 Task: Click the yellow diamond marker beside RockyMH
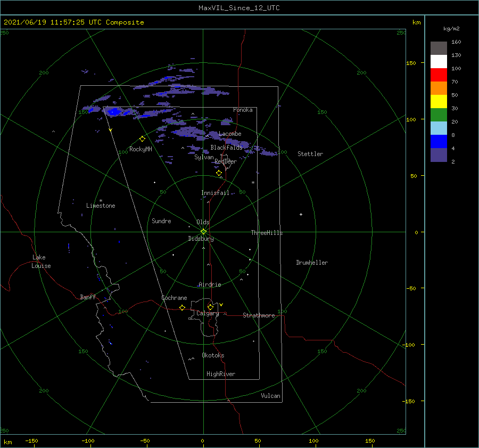point(142,139)
